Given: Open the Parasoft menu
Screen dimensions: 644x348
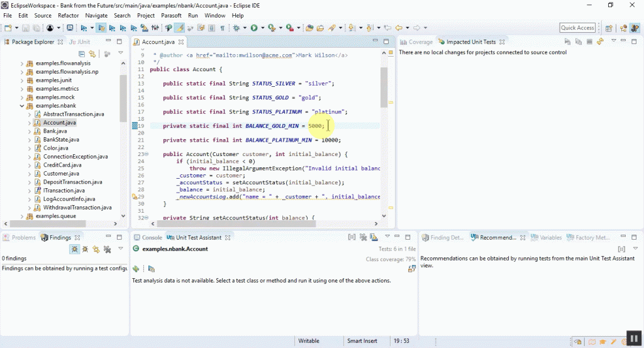Looking at the screenshot, I should coord(171,15).
